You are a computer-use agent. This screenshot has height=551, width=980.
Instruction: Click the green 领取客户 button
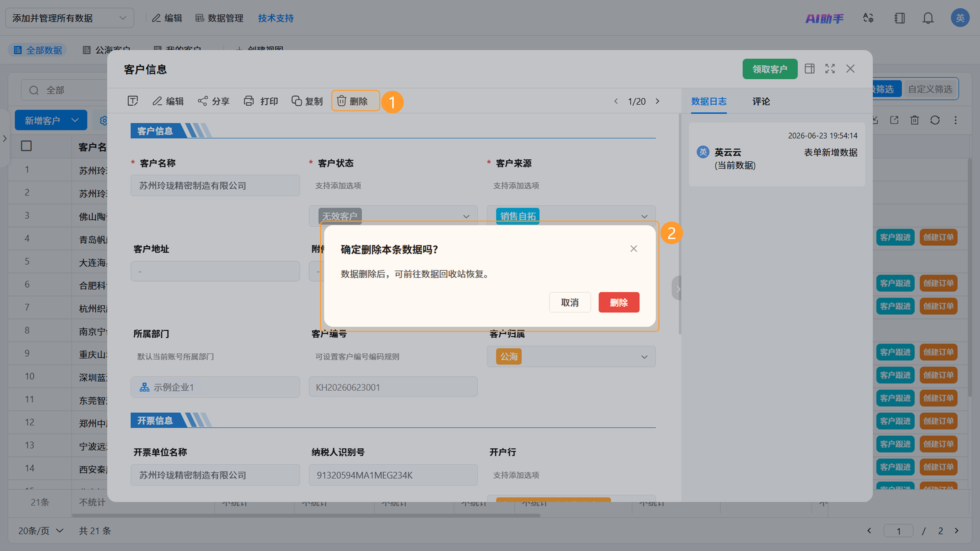[770, 69]
